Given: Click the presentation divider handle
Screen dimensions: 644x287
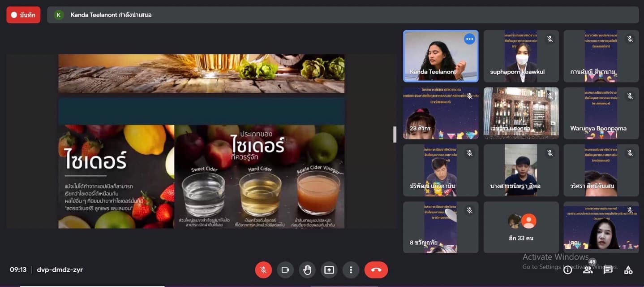Looking at the screenshot, I should pos(395,135).
